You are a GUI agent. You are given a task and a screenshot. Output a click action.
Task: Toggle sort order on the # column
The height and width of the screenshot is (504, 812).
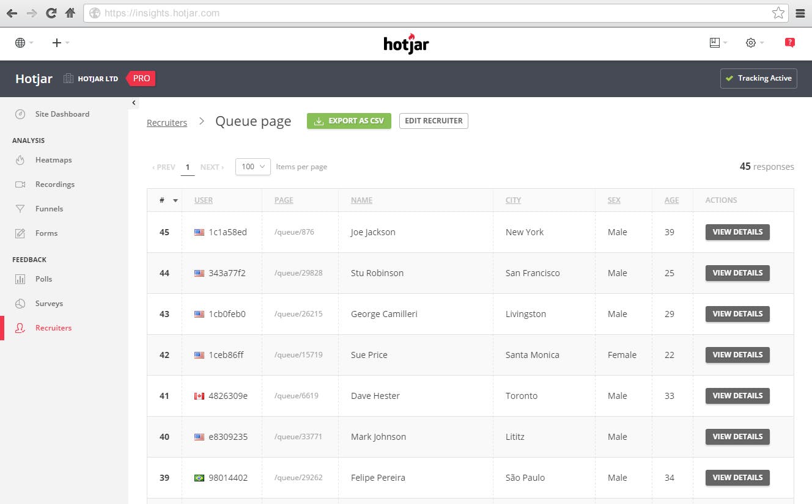point(168,200)
